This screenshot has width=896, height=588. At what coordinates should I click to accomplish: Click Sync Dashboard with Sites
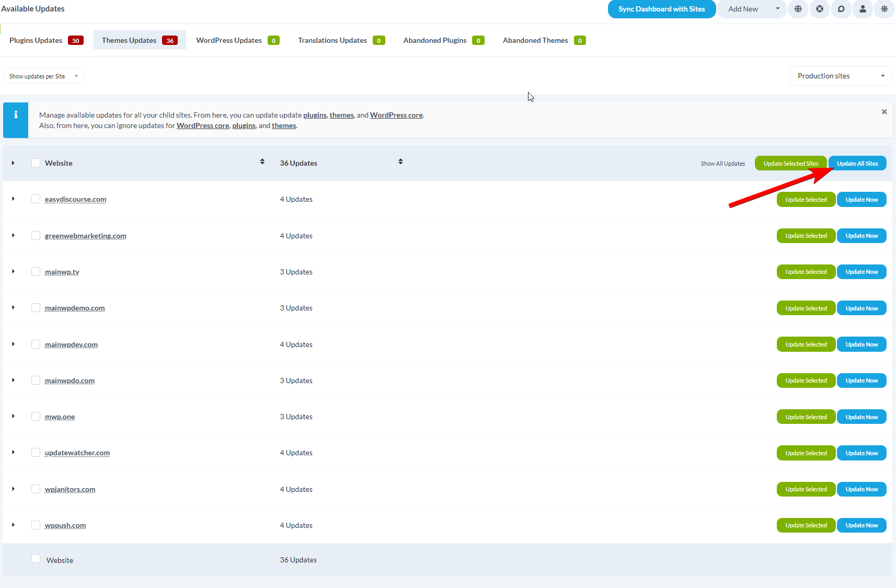coord(662,9)
